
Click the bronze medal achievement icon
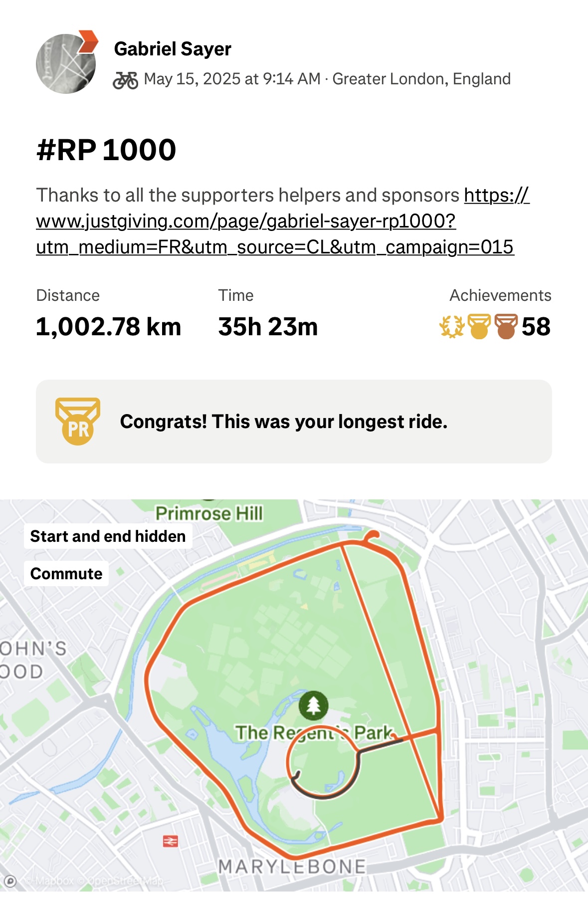tap(506, 327)
